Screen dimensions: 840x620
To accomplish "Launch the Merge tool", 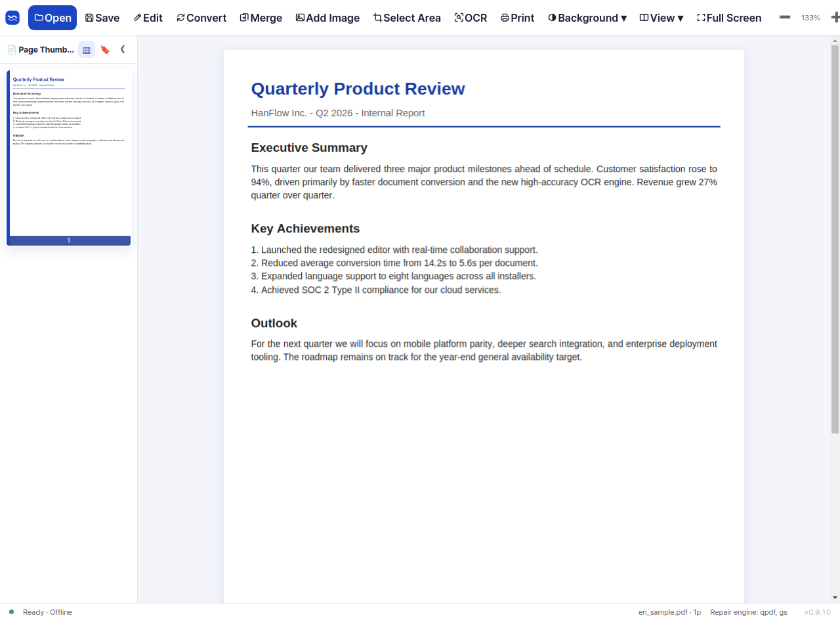I will coord(261,18).
